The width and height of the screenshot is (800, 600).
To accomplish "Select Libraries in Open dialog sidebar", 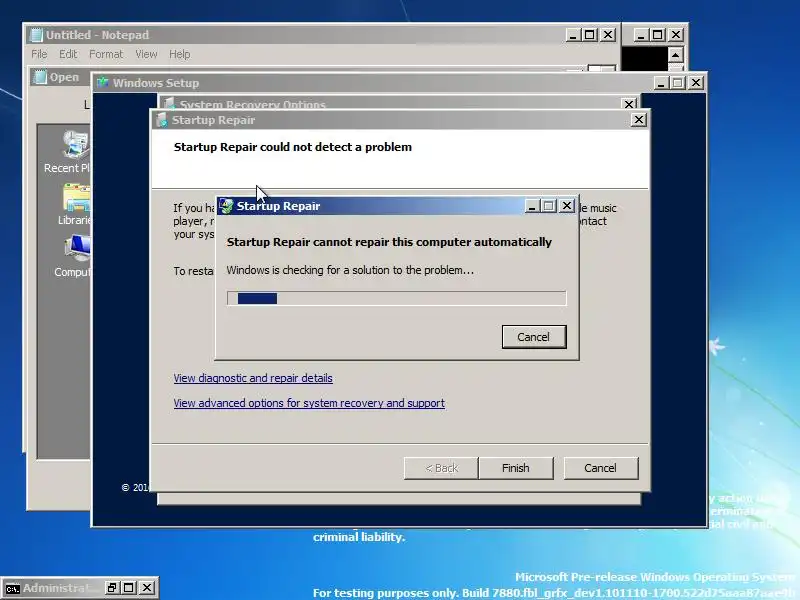I will point(76,205).
